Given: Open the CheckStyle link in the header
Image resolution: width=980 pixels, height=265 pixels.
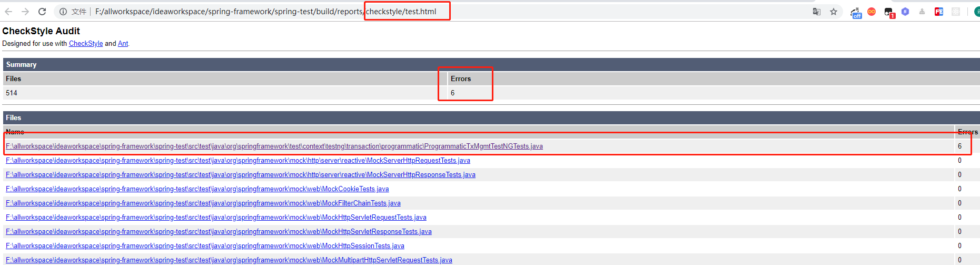Looking at the screenshot, I should 86,44.
